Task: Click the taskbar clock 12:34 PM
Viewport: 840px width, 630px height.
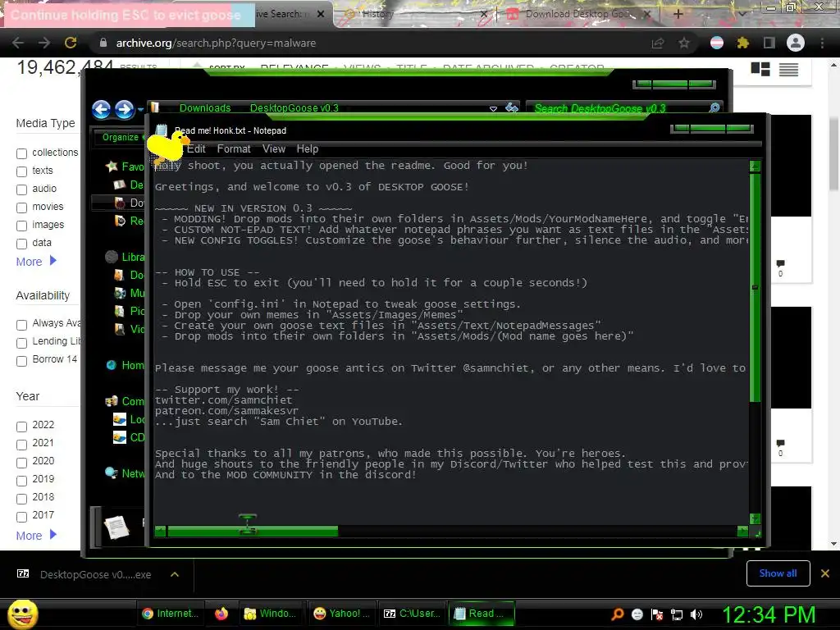Action: coord(769,614)
